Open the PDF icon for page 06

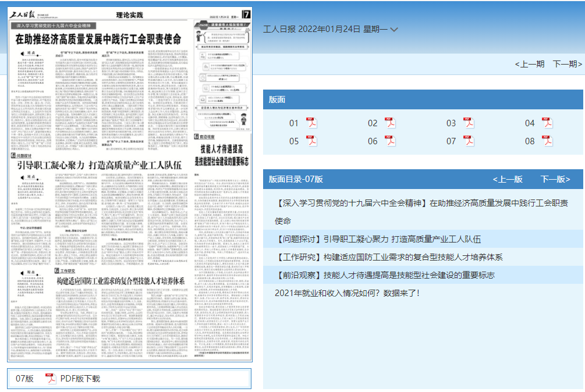pyautogui.click(x=390, y=141)
